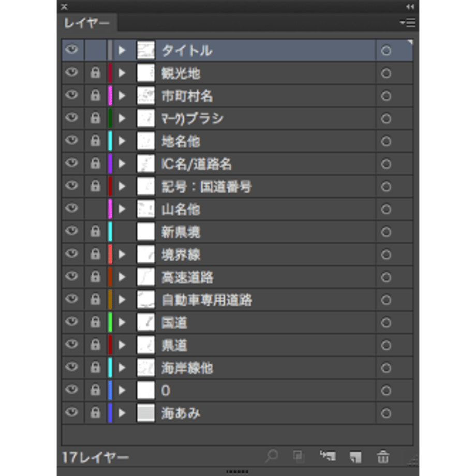Image resolution: width=476 pixels, height=476 pixels.
Task: Click the 新県境 layer thumbnail
Action: (x=146, y=231)
